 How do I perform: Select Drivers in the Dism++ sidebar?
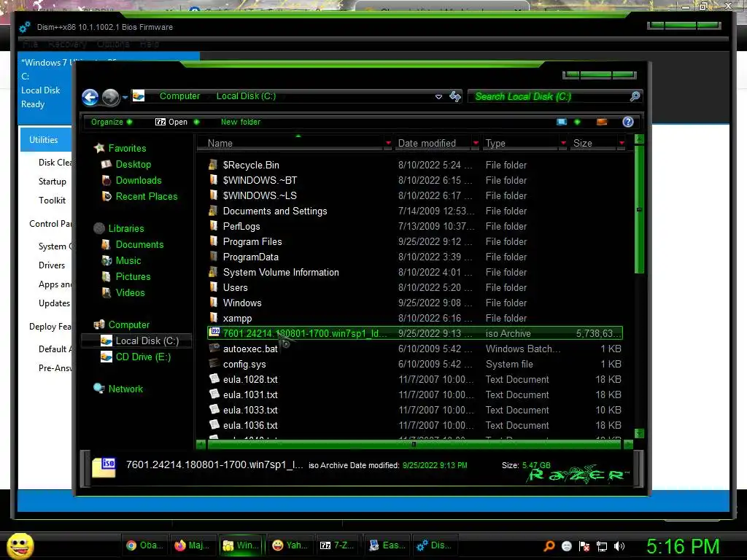coord(52,265)
